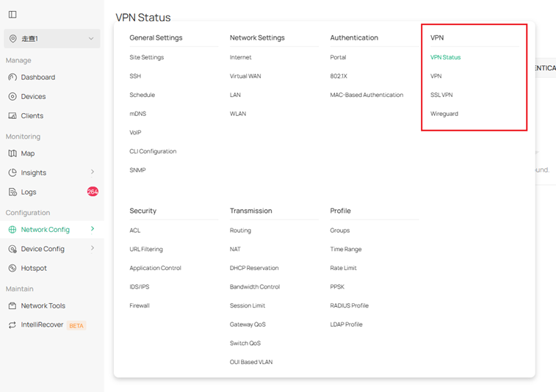Click the Devices icon in sidebar
The width and height of the screenshot is (556, 392).
12,96
